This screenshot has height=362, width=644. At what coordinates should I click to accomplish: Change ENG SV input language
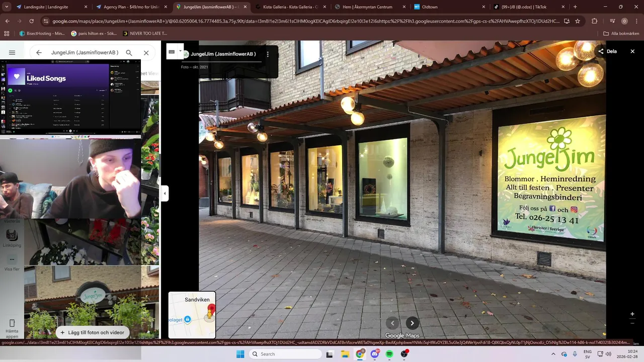[x=587, y=354]
